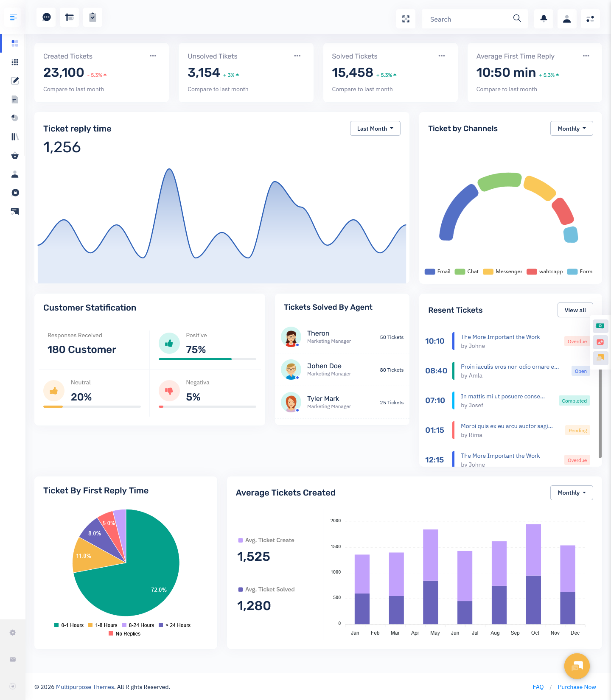This screenshot has width=611, height=700.
Task: Click the hamburger menu toggle icon
Action: (13, 17)
